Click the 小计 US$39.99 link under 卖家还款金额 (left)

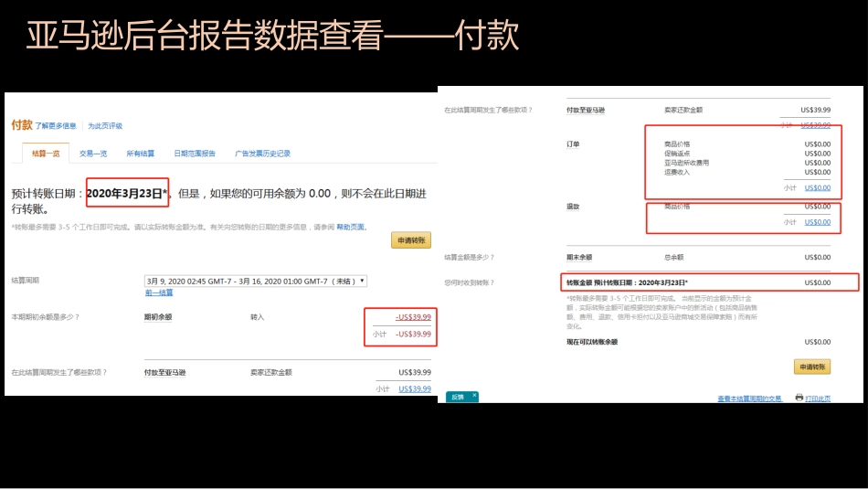[415, 388]
